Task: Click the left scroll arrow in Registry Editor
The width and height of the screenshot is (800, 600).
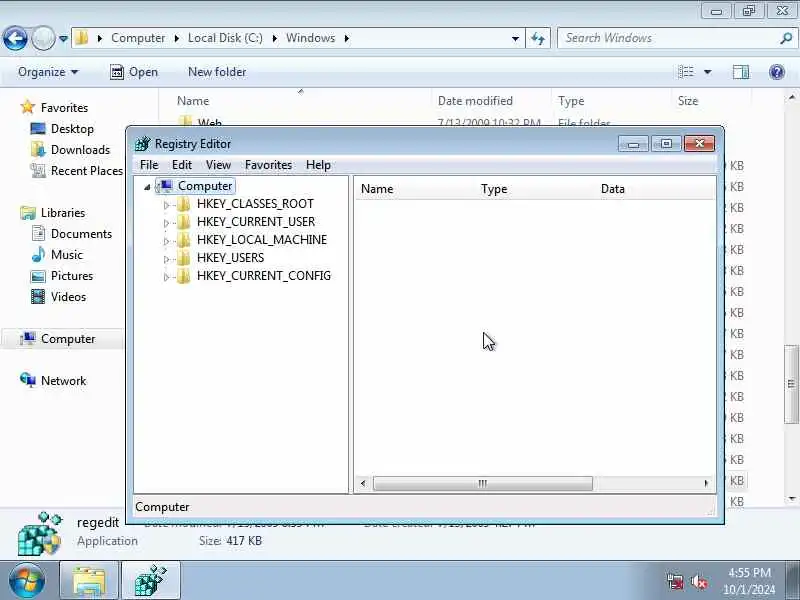Action: pyautogui.click(x=363, y=483)
